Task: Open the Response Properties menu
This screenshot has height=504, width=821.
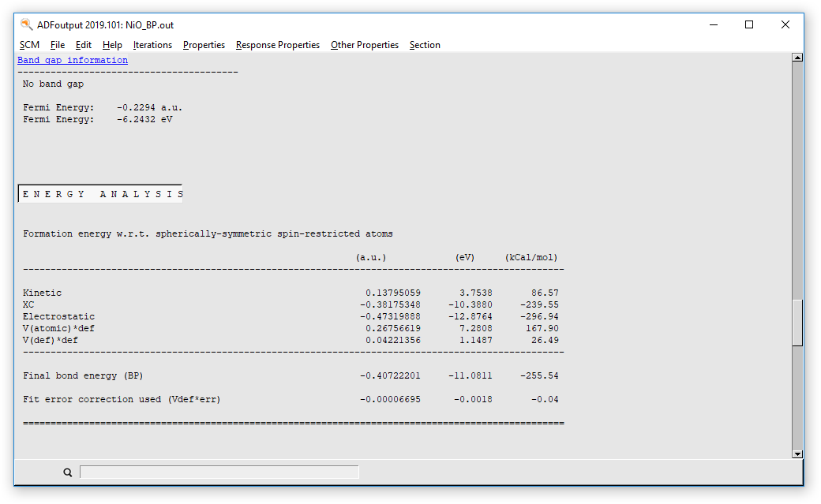Action: (x=278, y=45)
